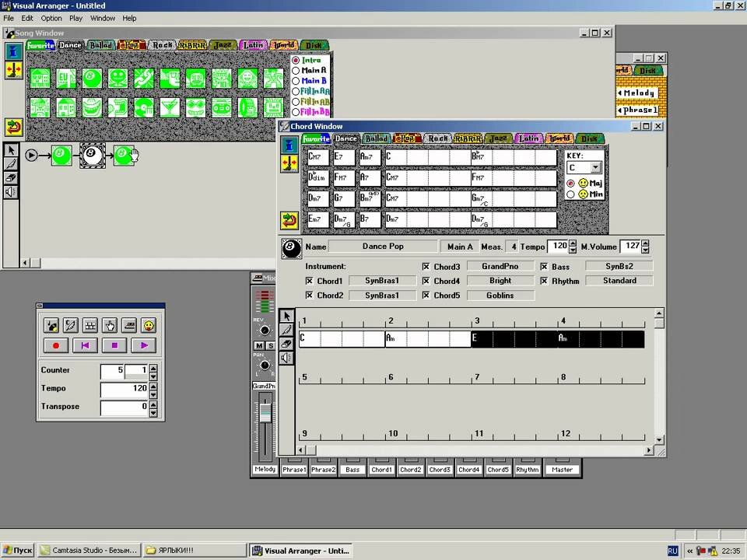The image size is (747, 560).
Task: Open the Window menu
Action: pos(103,18)
